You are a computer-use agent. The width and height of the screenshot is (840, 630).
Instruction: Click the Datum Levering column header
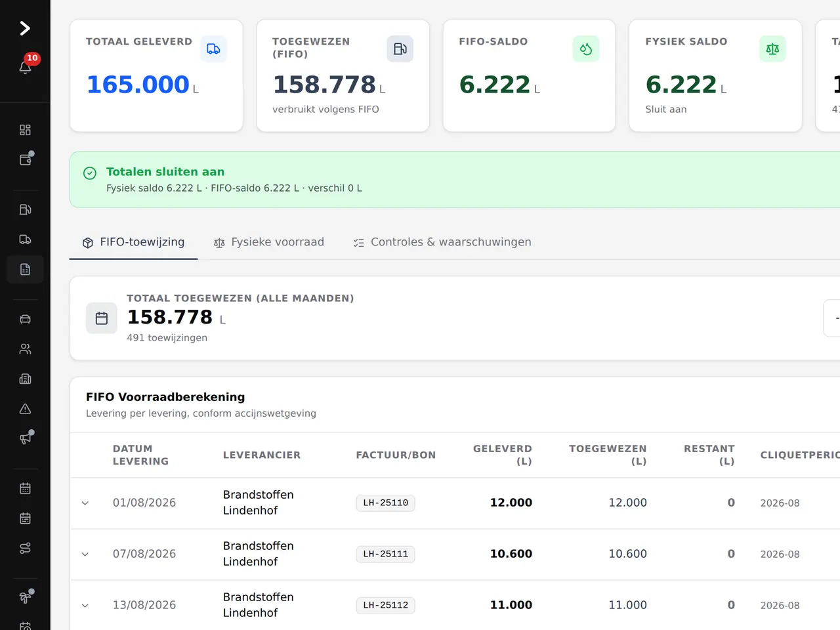coord(140,455)
